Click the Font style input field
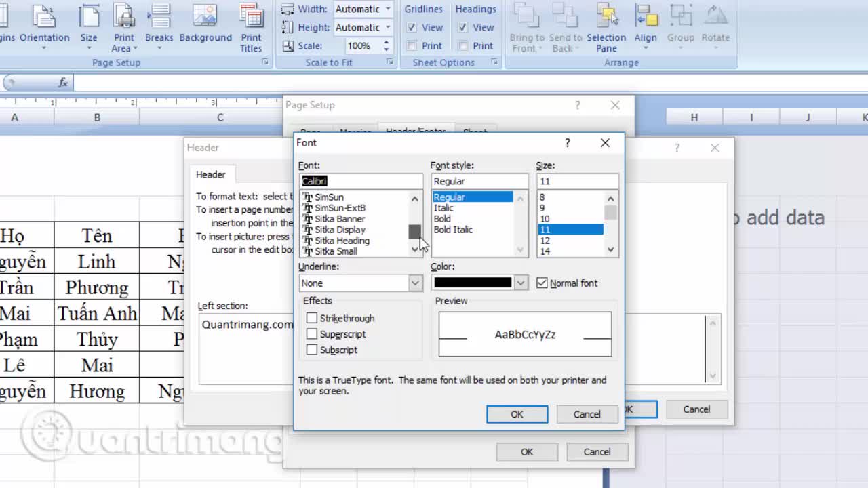This screenshot has height=488, width=868. click(x=479, y=181)
